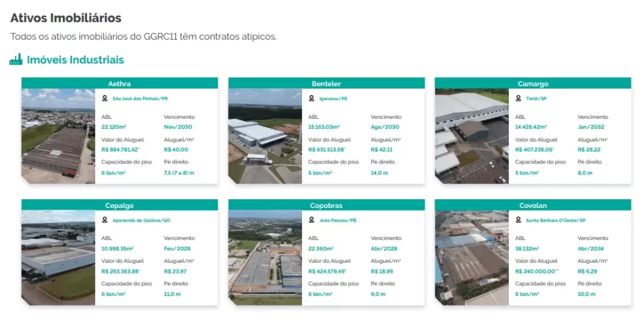The height and width of the screenshot is (335, 644).
Task: Click the Imóveis Industriais section heading
Action: coord(75,60)
